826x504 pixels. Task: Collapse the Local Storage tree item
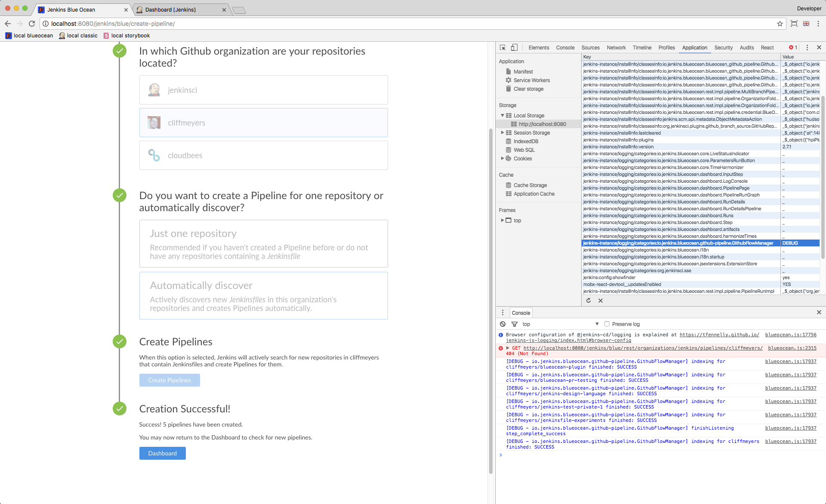coord(502,115)
